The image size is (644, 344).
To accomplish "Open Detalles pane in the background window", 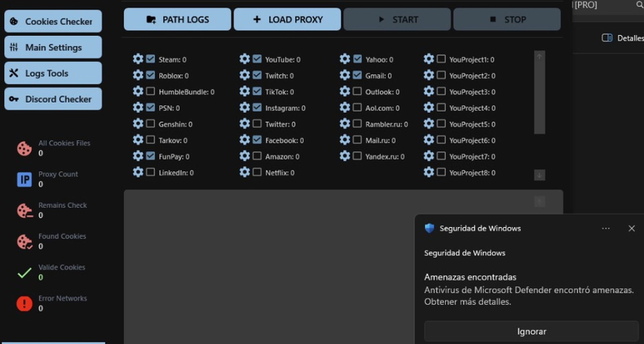I will (x=623, y=38).
